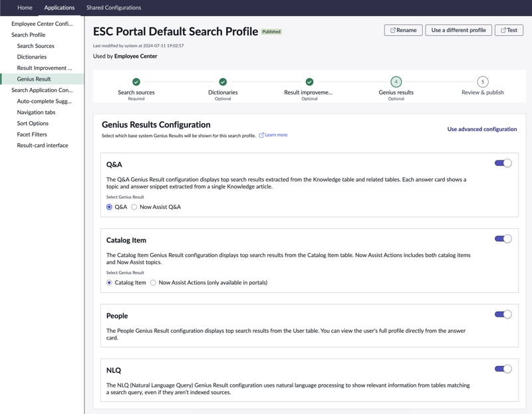The height and width of the screenshot is (414, 532).
Task: Open Navigation tabs in the sidebar
Action: tap(37, 112)
